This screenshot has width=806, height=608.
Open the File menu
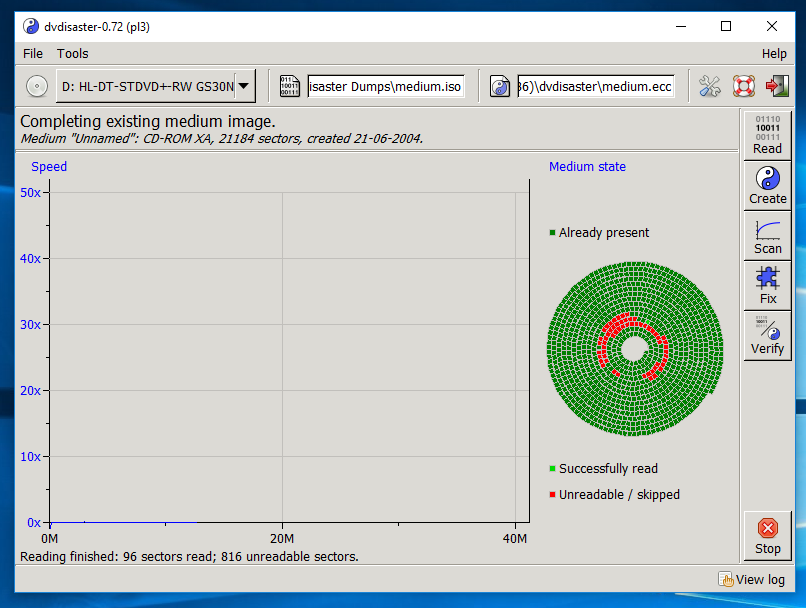33,53
